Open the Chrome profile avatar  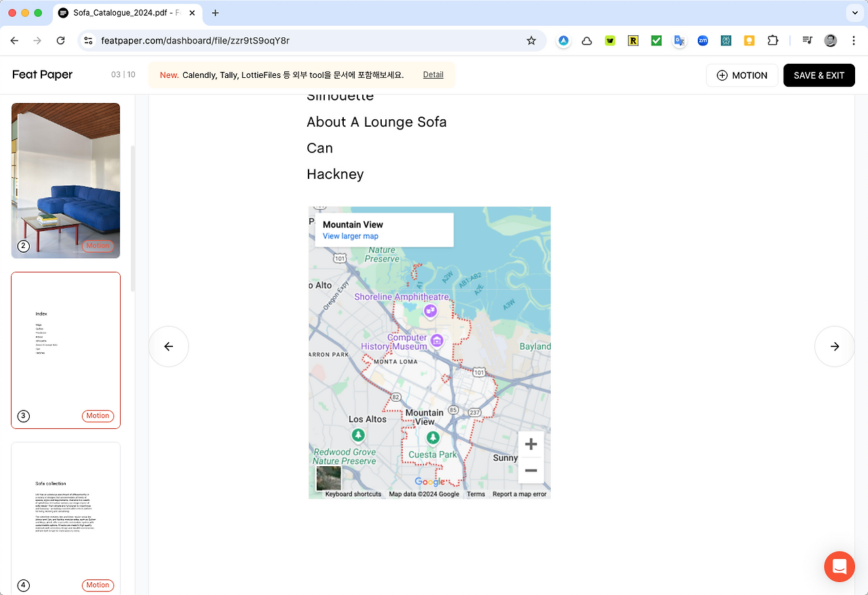831,41
